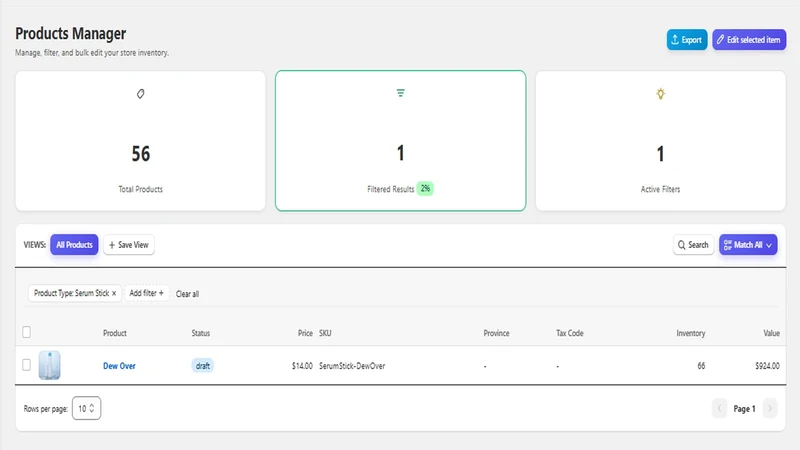The width and height of the screenshot is (800, 450).
Task: Click the Tax Code column header
Action: 569,333
